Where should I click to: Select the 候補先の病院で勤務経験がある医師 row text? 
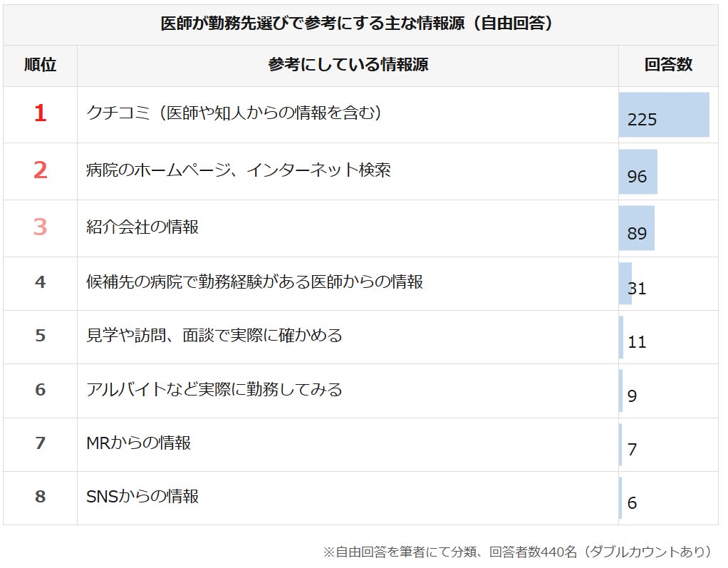(254, 282)
